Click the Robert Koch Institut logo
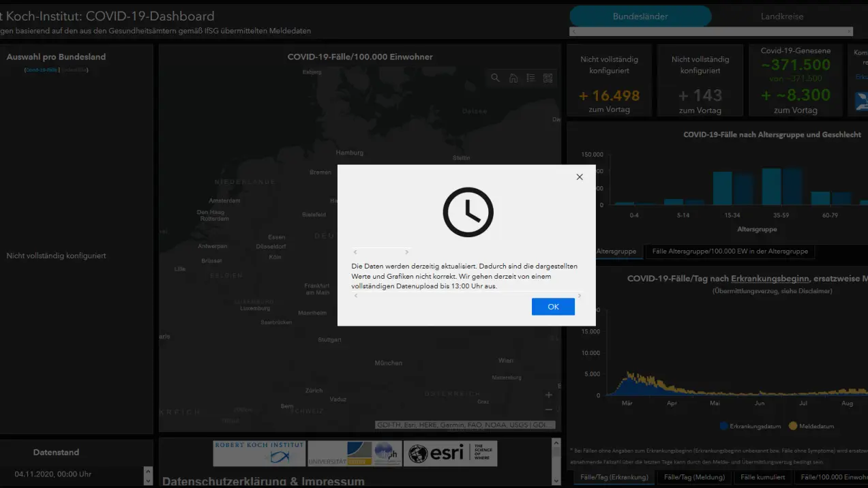The height and width of the screenshot is (488, 868). (x=259, y=453)
